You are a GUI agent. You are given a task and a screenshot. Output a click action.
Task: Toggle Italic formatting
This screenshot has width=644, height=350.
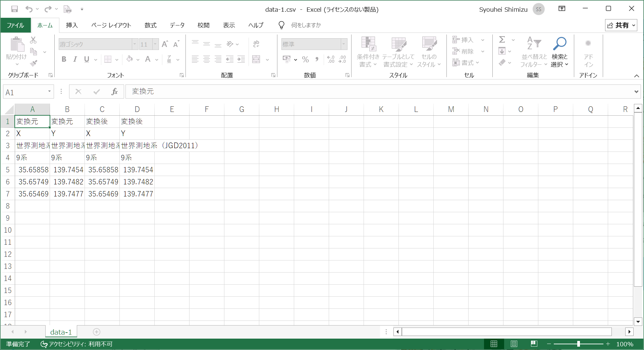click(75, 59)
